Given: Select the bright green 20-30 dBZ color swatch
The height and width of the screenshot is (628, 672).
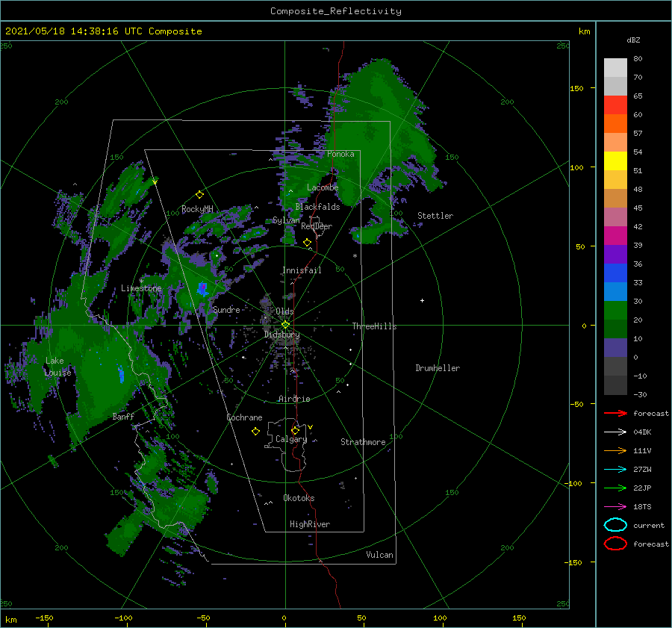Looking at the screenshot, I should click(615, 311).
